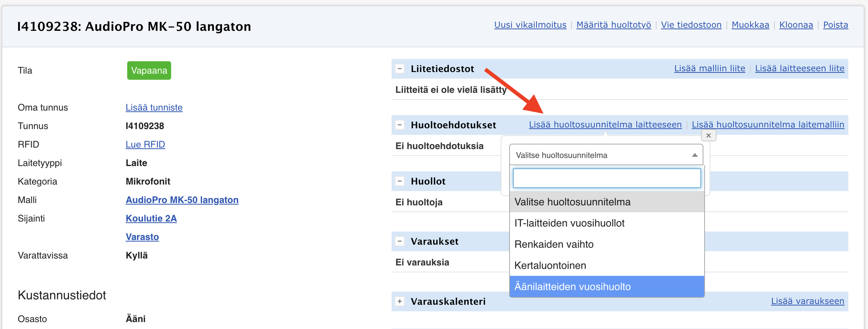
Task: Click 'Ei varauksia' text
Action: 422,262
